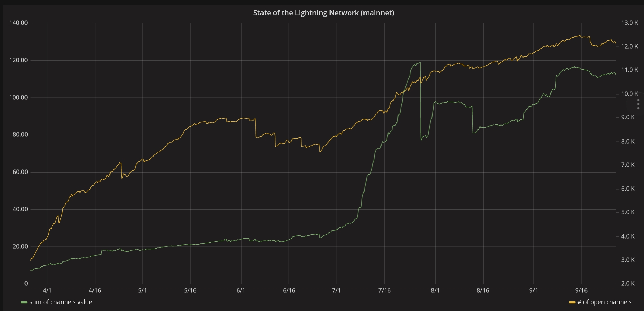
Task: Select the 4/16 date label on the x-axis
Action: (x=95, y=290)
